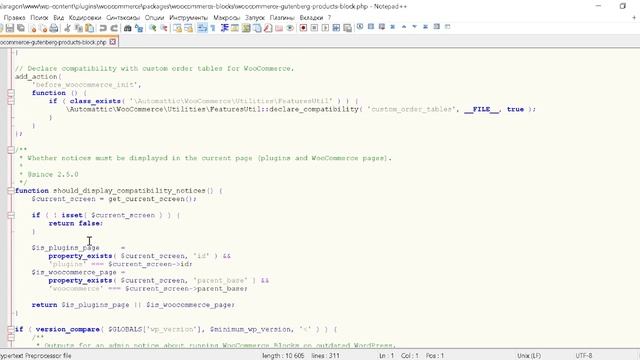Open the Макросы menu
The image size is (640, 360).
[227, 18]
